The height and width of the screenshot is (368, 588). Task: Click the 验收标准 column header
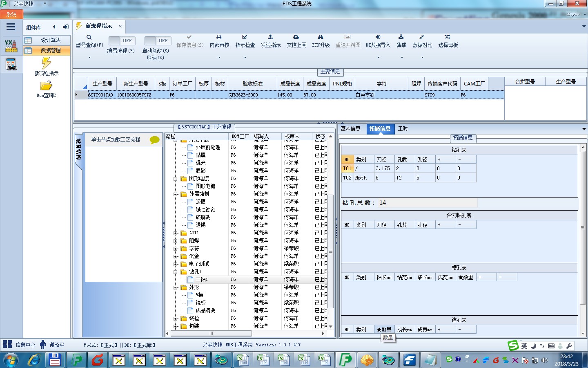click(253, 83)
